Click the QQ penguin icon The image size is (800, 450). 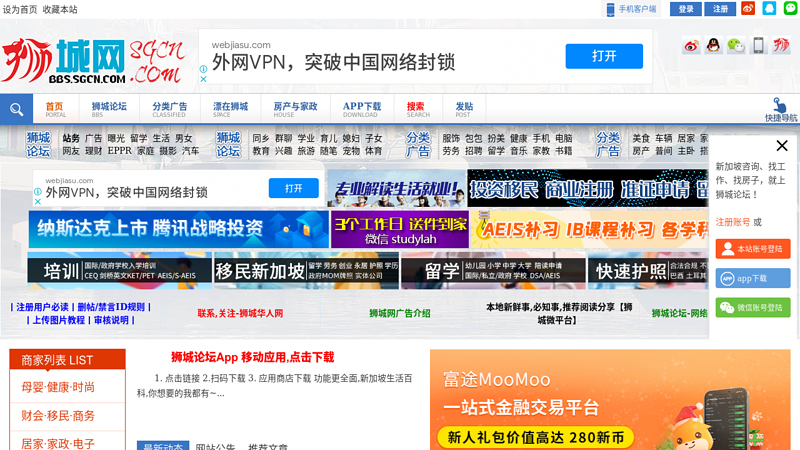[713, 46]
